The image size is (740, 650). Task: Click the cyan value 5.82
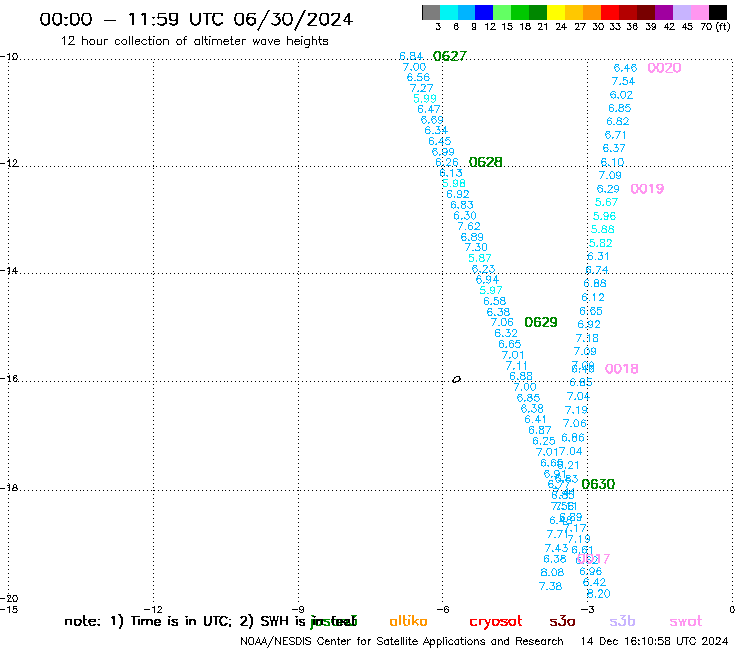pos(600,243)
